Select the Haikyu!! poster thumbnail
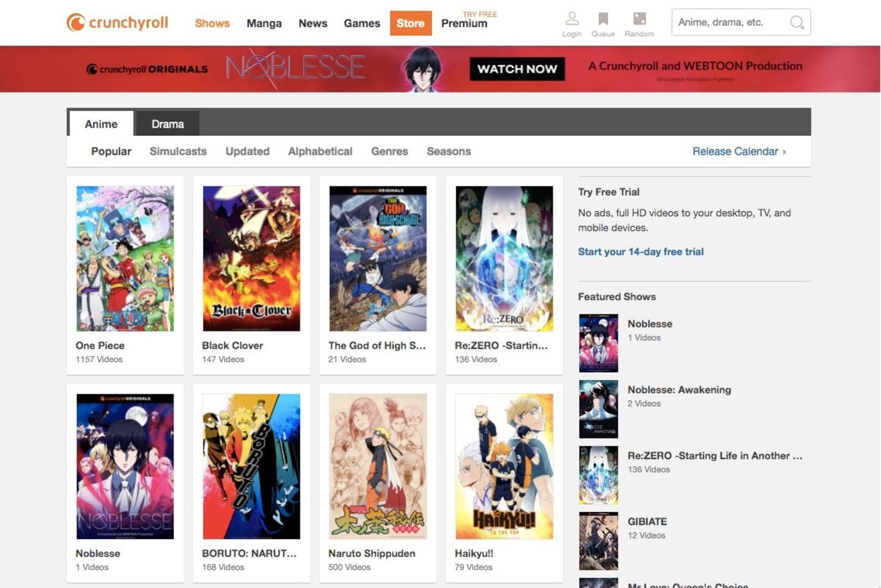The image size is (881, 588). click(x=504, y=466)
